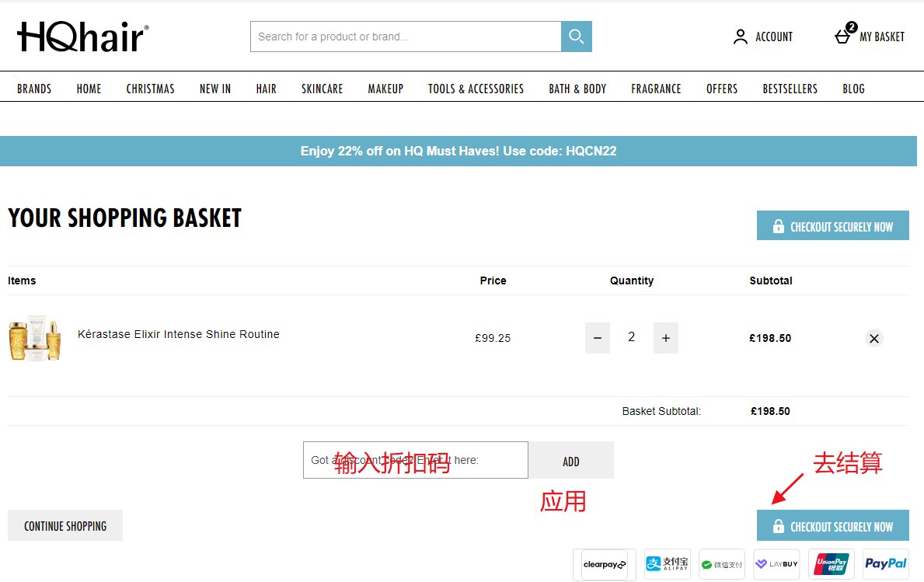This screenshot has height=582, width=924.
Task: Select the Laybuy payment icon
Action: 776,564
